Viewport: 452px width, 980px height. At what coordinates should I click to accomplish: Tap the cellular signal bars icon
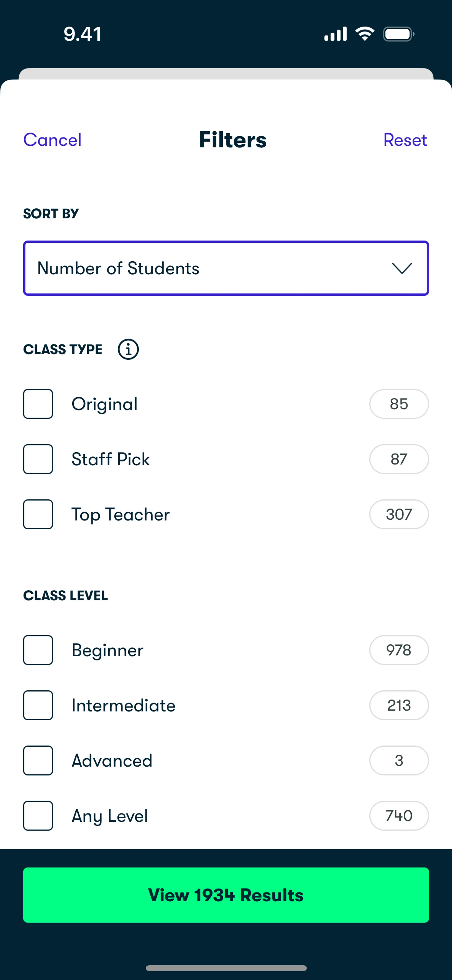pos(335,34)
